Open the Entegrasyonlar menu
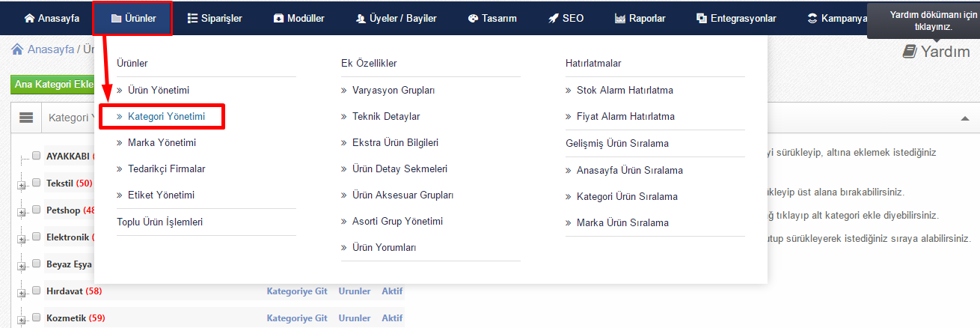Image resolution: width=980 pixels, height=328 pixels. pyautogui.click(x=736, y=18)
